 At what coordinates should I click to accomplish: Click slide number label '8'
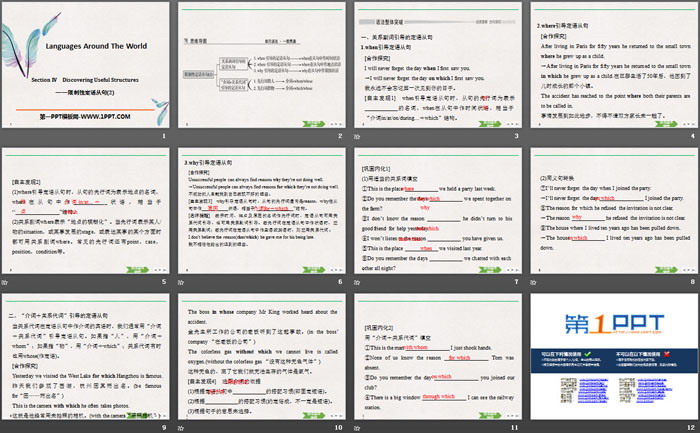click(693, 282)
